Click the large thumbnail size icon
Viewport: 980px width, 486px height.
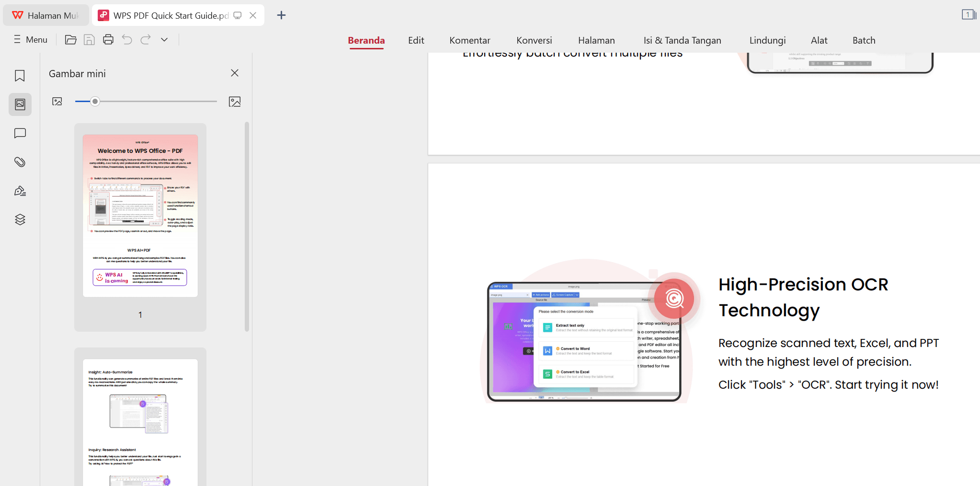pyautogui.click(x=235, y=102)
